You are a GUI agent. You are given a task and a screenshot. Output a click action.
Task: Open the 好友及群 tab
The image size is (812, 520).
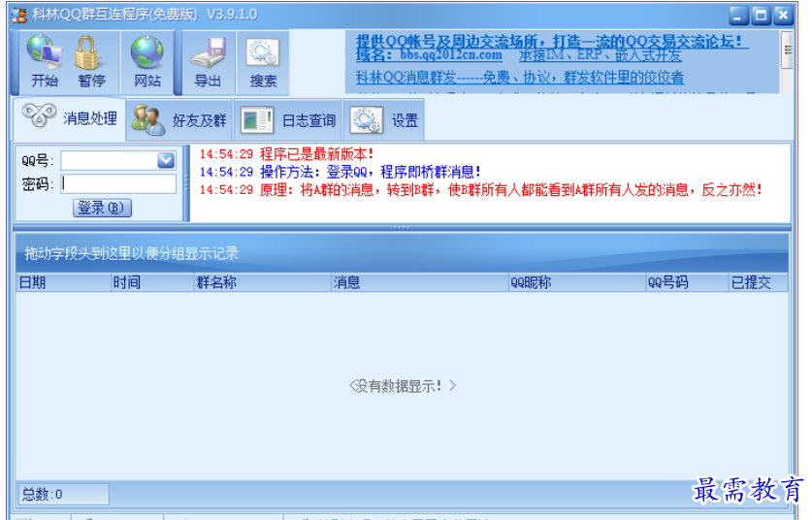tap(179, 119)
